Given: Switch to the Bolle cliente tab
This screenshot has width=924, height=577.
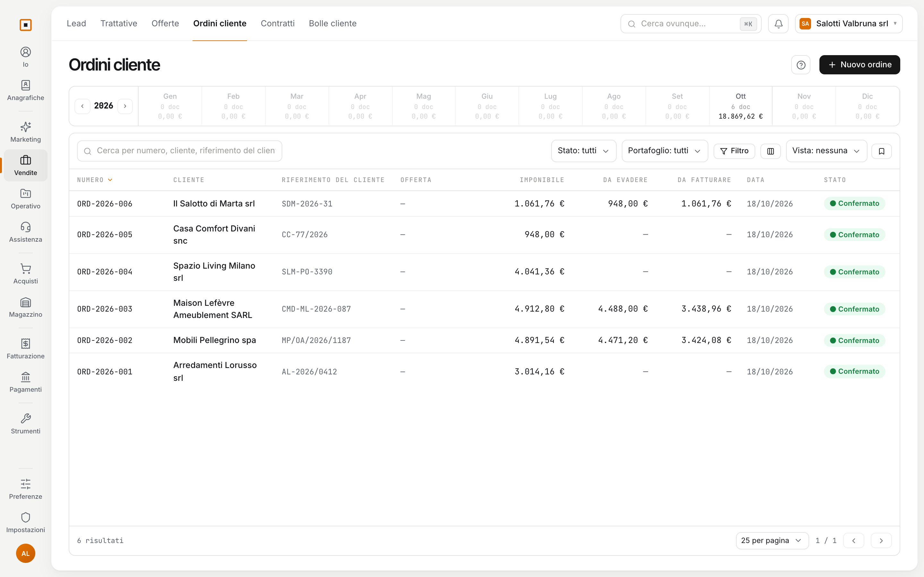Looking at the screenshot, I should pos(333,23).
